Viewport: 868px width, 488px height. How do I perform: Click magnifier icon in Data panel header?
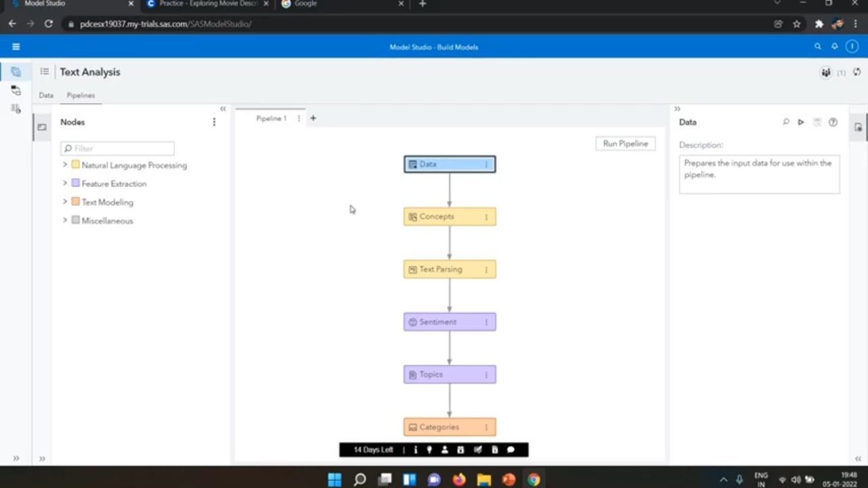pos(786,122)
